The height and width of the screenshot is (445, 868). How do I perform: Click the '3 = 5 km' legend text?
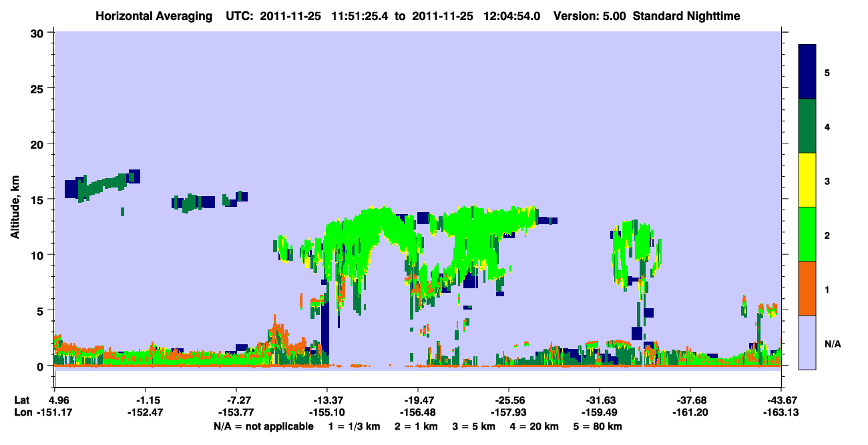473,426
